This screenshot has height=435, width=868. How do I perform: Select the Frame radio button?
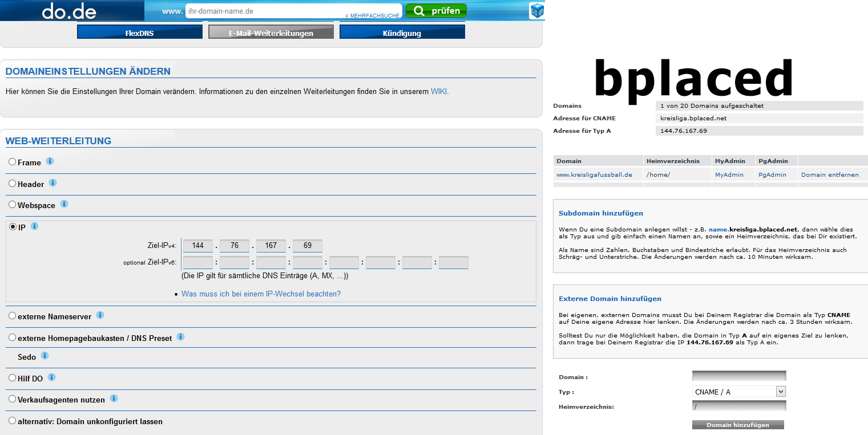(13, 162)
